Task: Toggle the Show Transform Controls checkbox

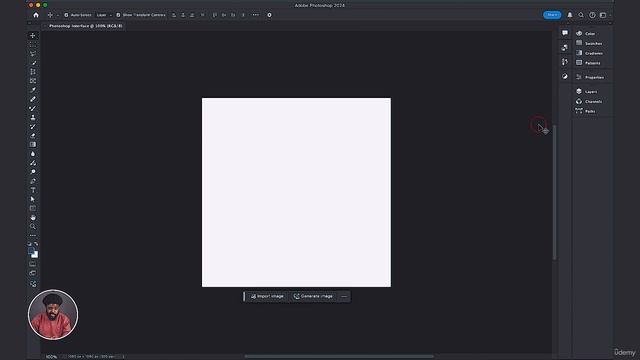Action: 118,15
